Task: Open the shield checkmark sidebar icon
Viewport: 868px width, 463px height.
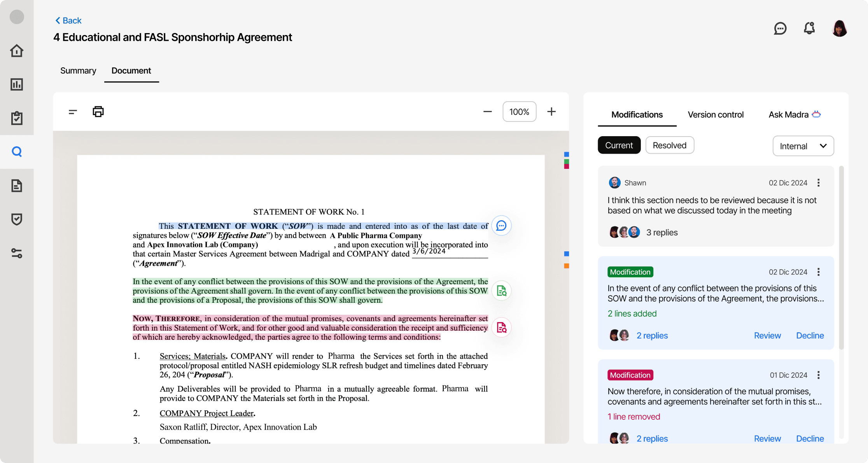Action: click(17, 219)
